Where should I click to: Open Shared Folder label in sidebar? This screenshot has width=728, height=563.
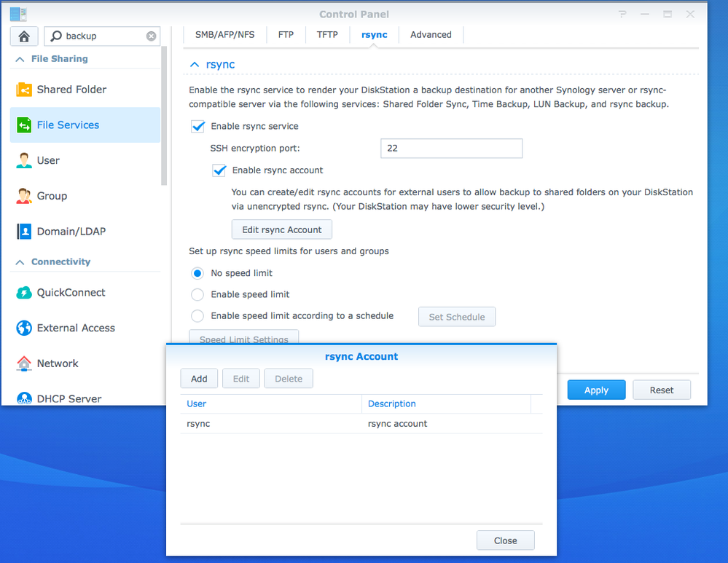(71, 89)
